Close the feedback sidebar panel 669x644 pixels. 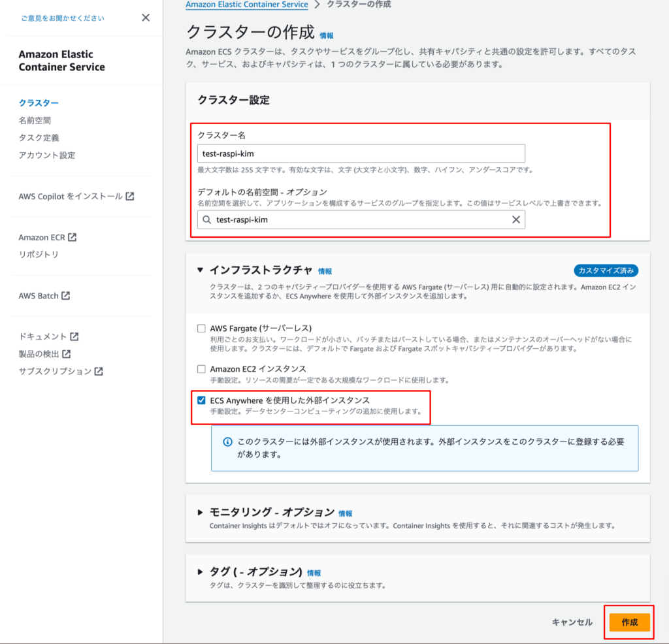click(146, 18)
